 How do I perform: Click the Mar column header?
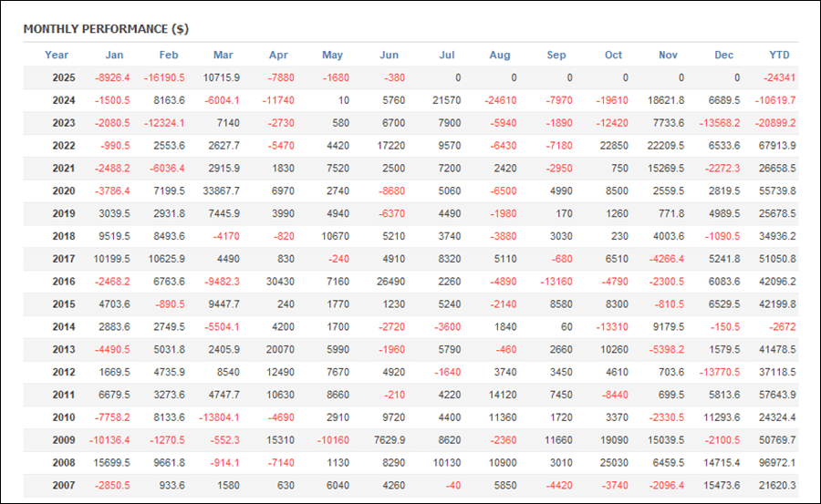coord(223,55)
